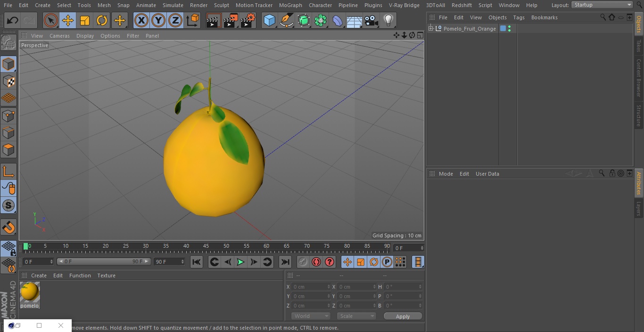Activate the Move tool
The width and height of the screenshot is (644, 332).
68,21
